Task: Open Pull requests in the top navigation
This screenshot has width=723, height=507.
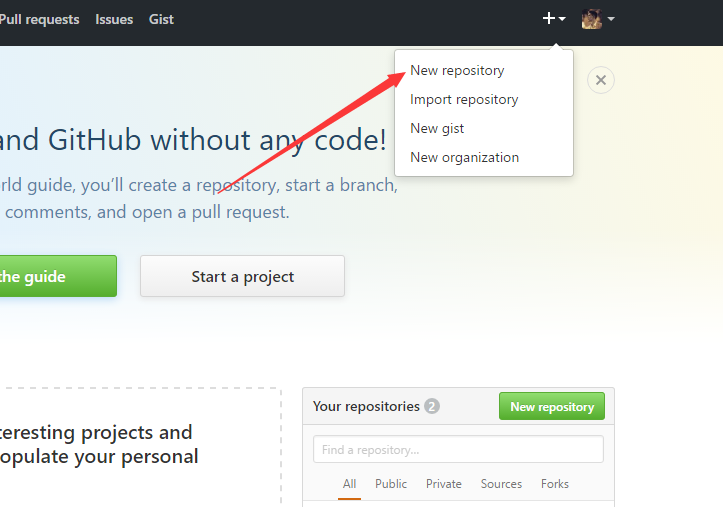Action: click(x=39, y=19)
